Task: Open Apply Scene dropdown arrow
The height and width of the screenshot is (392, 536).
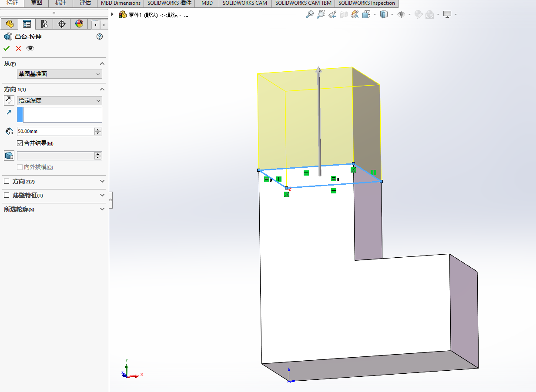Action: [x=438, y=15]
